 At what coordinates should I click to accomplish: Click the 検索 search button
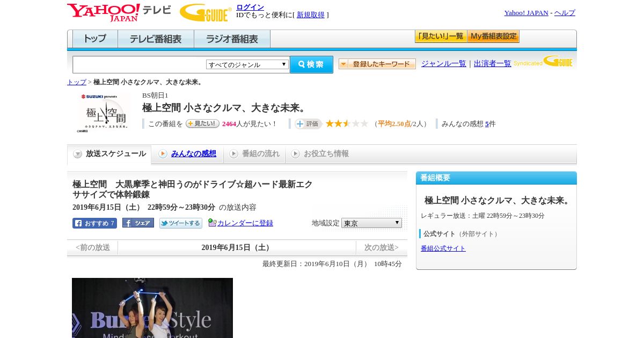coord(311,64)
